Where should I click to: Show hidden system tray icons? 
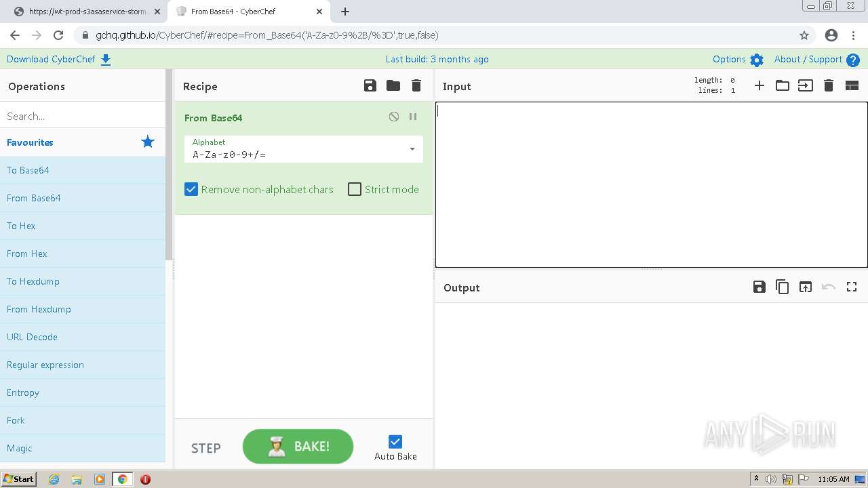click(x=756, y=479)
